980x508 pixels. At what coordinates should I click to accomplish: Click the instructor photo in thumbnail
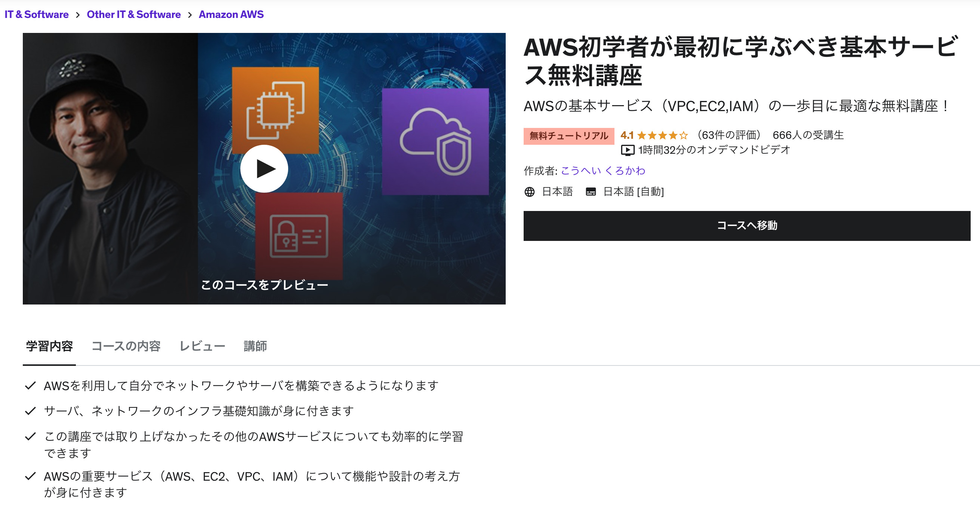pyautogui.click(x=110, y=168)
